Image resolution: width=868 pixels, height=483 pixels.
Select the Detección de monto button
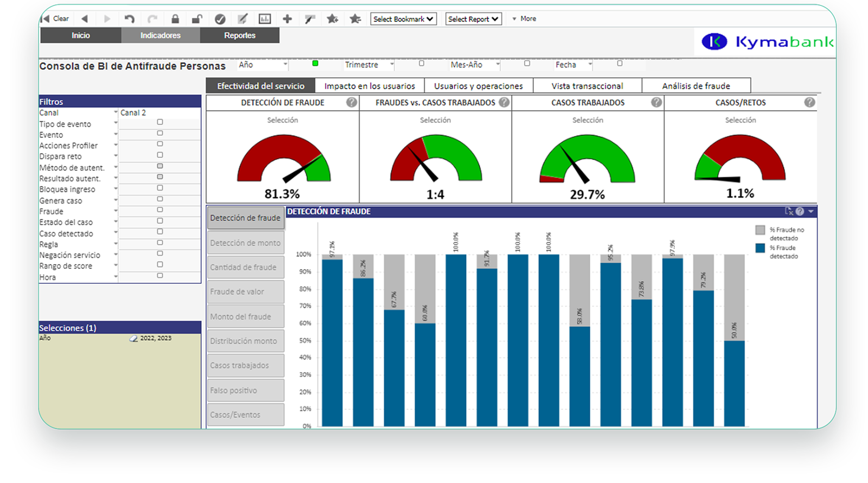(246, 243)
